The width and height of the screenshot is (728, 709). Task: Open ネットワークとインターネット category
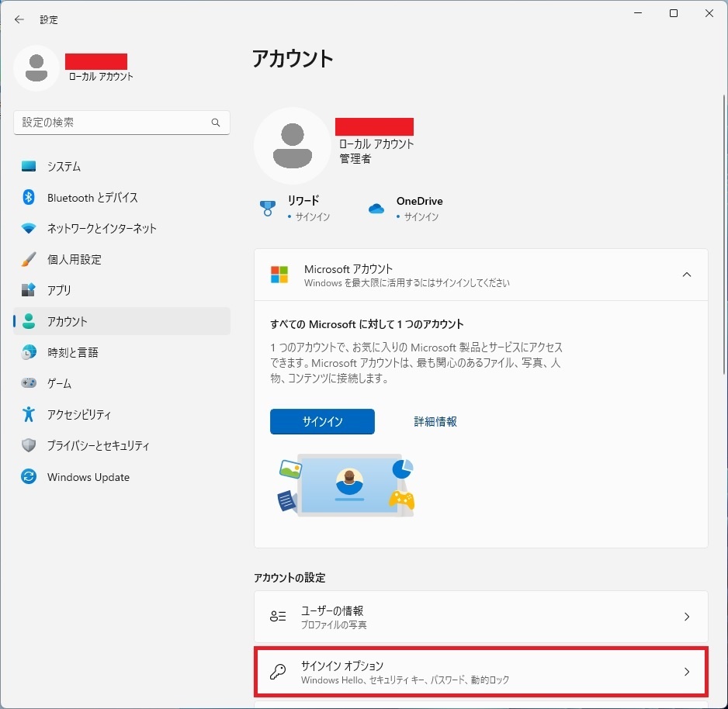(x=122, y=228)
